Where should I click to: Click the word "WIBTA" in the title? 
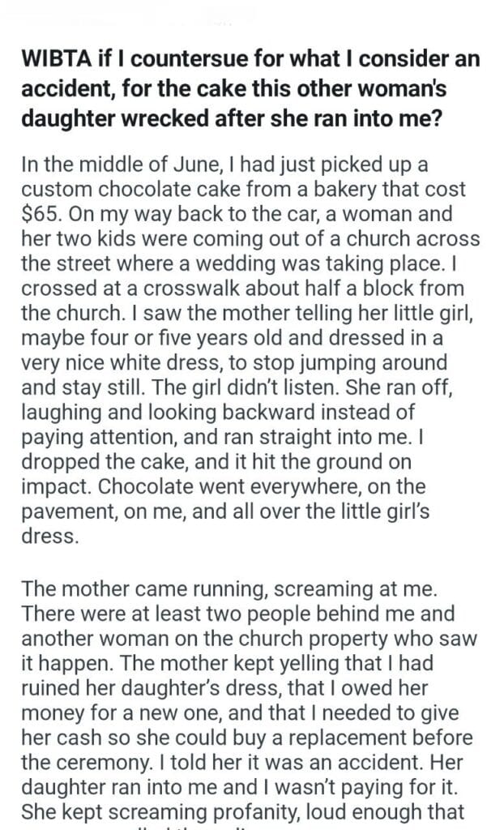click(53, 59)
